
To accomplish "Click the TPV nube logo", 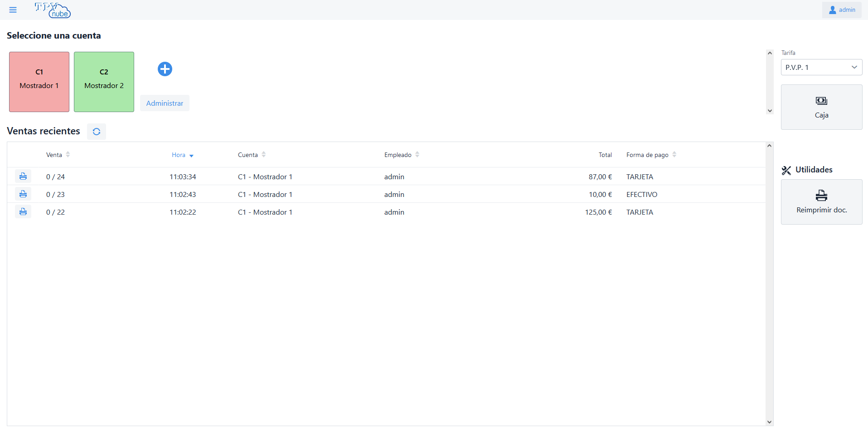I will pyautogui.click(x=53, y=10).
